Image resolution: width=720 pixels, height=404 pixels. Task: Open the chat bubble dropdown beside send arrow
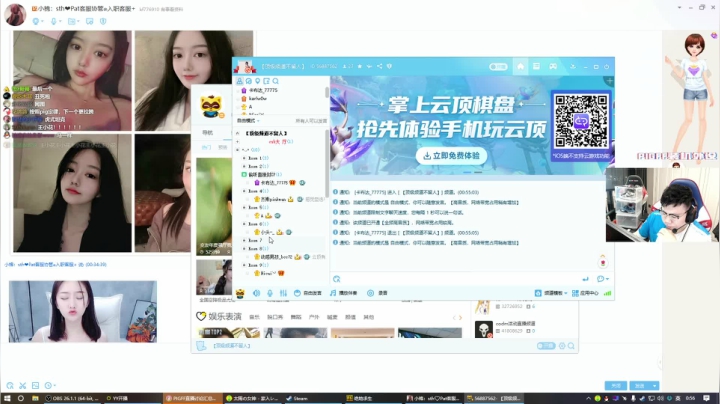(602, 279)
